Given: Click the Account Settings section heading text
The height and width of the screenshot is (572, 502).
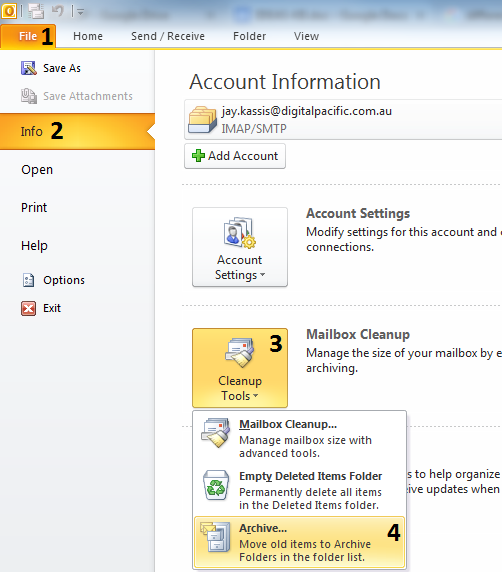Looking at the screenshot, I should pos(358,213).
